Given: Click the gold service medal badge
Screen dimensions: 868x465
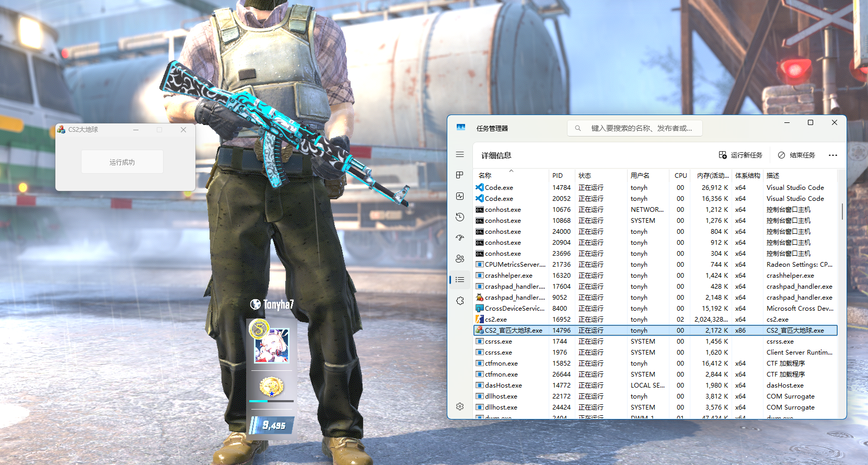Looking at the screenshot, I should [272, 387].
